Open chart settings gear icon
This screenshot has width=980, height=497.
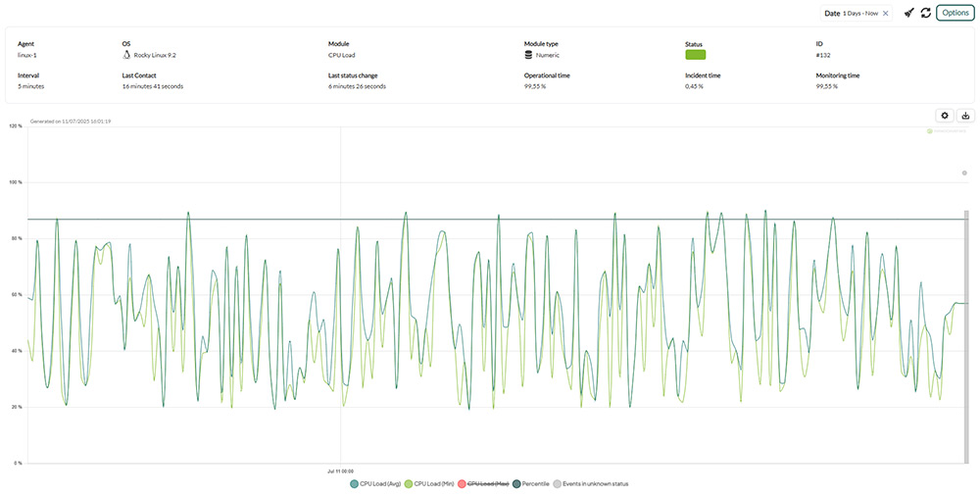pos(945,116)
